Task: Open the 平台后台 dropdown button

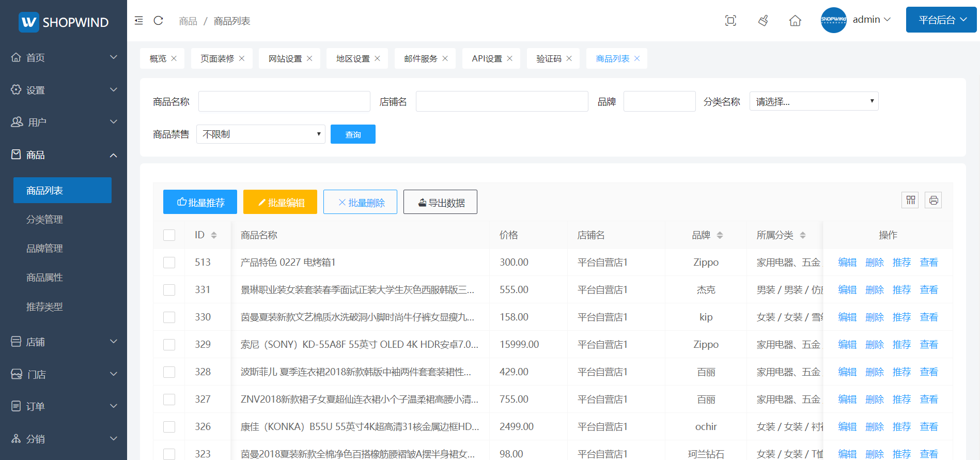Action: coord(941,20)
